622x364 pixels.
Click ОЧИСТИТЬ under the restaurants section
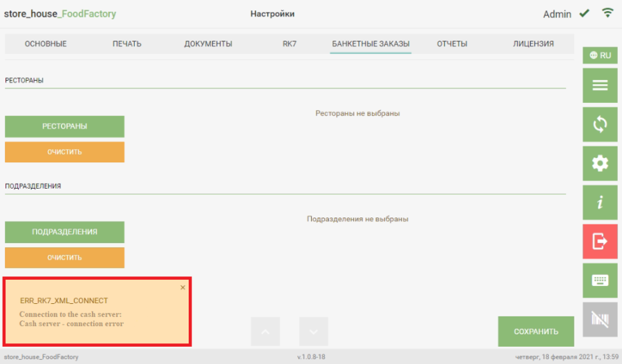click(64, 152)
